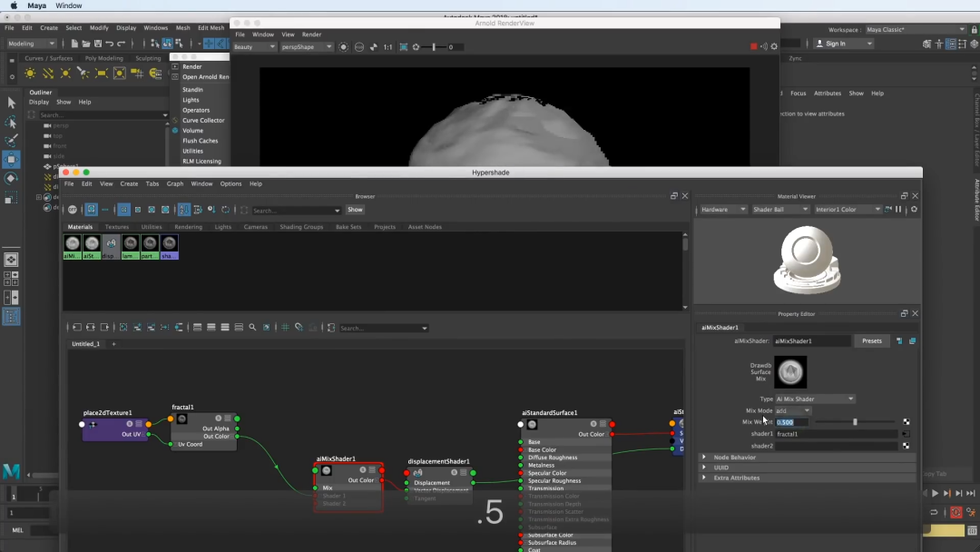Open the Modeling menu set dropdown
The height and width of the screenshot is (552, 980).
31,44
